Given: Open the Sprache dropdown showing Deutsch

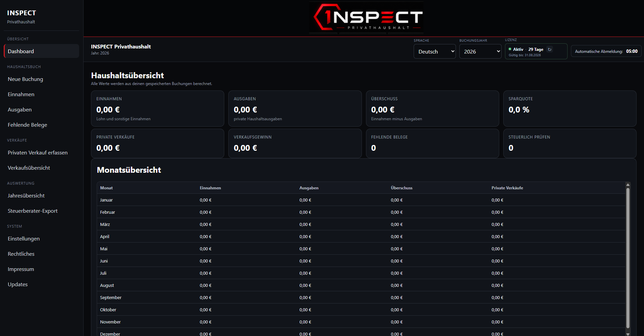Looking at the screenshot, I should tap(435, 51).
